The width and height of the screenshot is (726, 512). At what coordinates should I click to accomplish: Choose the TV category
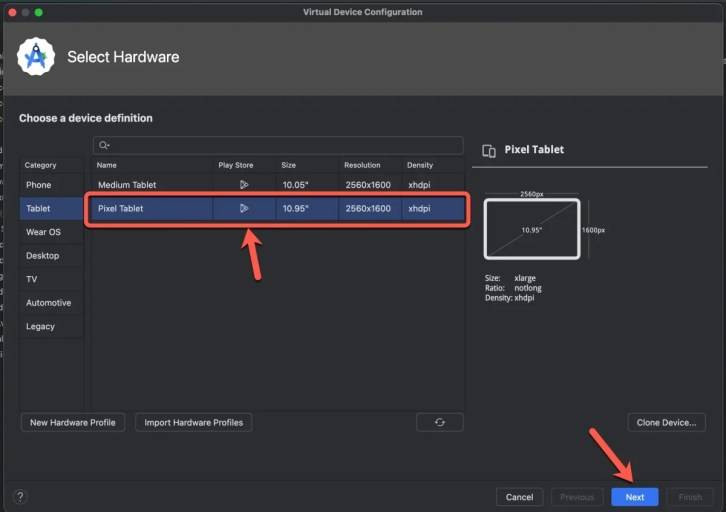[x=32, y=279]
